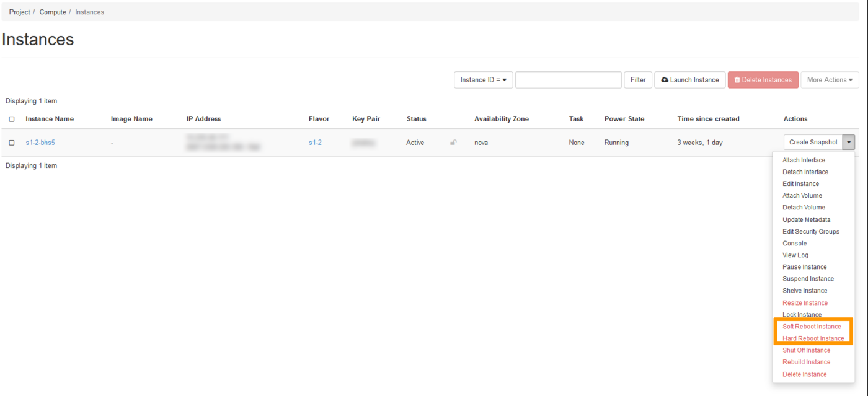Expand the More Actions dropdown
This screenshot has height=396, width=868.
click(x=829, y=80)
